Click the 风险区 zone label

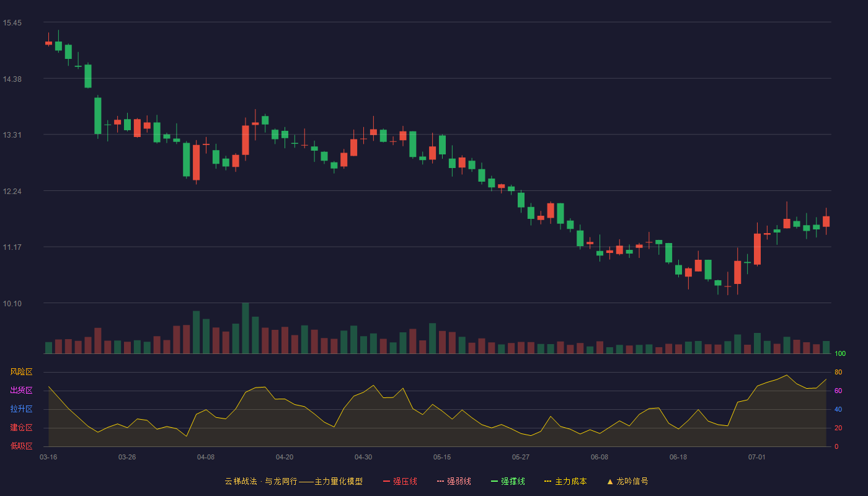[x=21, y=372]
